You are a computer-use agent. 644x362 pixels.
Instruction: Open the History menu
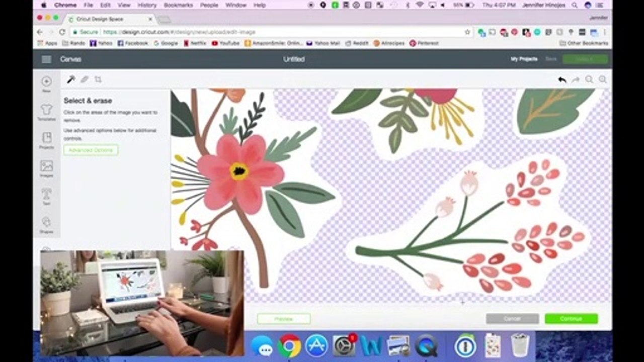[x=147, y=5]
